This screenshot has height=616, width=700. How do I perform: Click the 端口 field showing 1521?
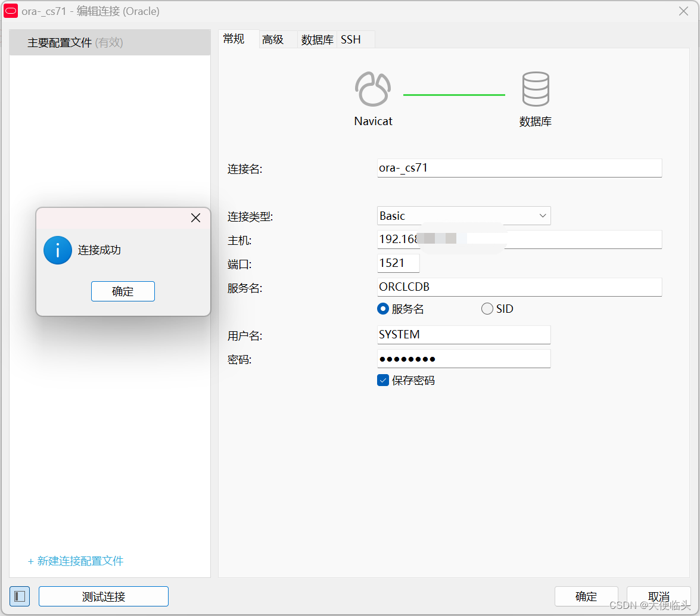[398, 263]
